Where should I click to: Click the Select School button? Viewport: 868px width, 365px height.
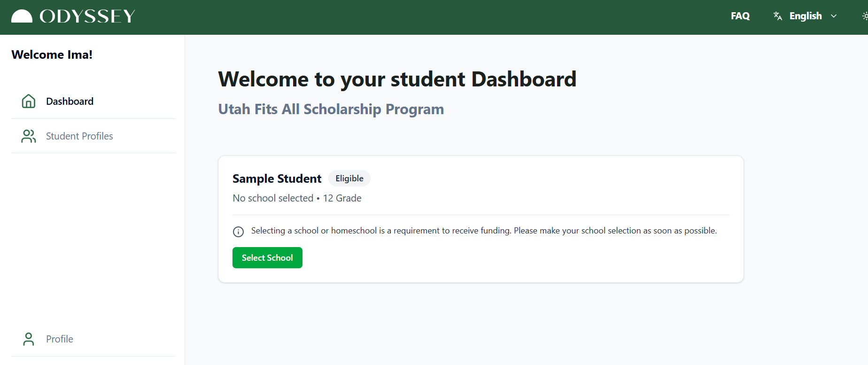(267, 258)
